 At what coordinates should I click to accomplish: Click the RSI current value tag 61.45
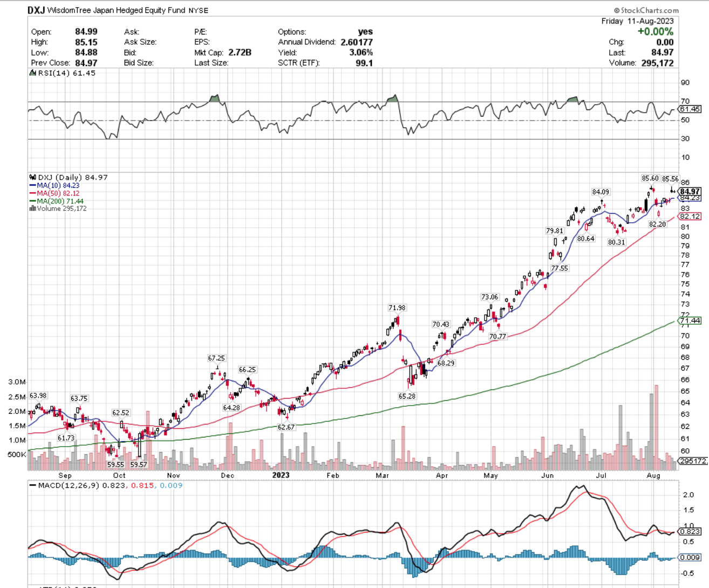690,109
